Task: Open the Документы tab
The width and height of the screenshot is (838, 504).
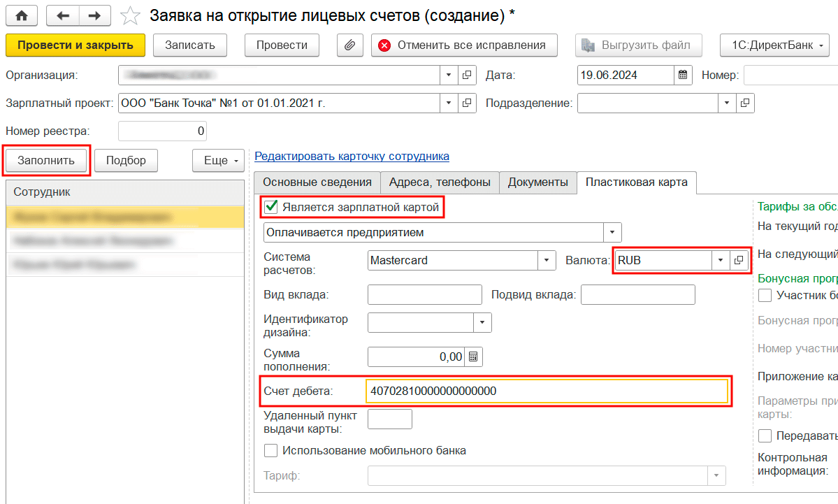Action: [x=537, y=182]
